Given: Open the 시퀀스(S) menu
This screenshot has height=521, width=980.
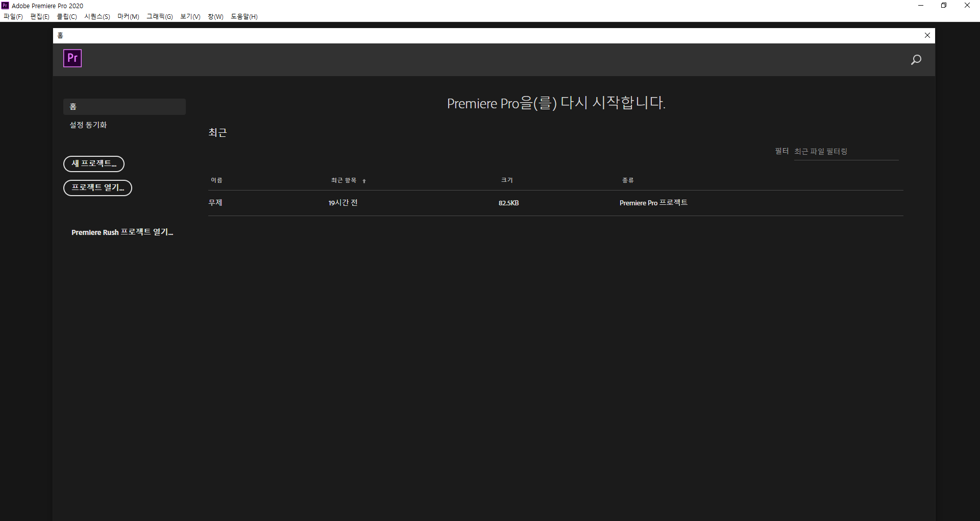Looking at the screenshot, I should coord(97,17).
